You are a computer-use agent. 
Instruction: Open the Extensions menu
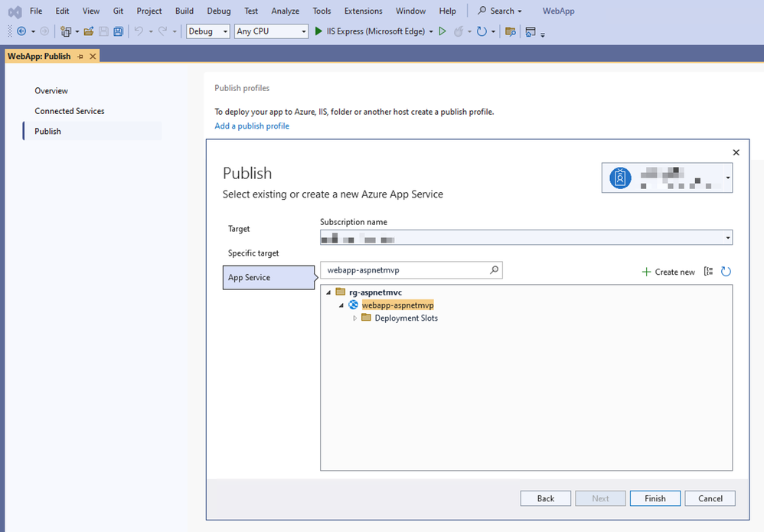(x=363, y=11)
